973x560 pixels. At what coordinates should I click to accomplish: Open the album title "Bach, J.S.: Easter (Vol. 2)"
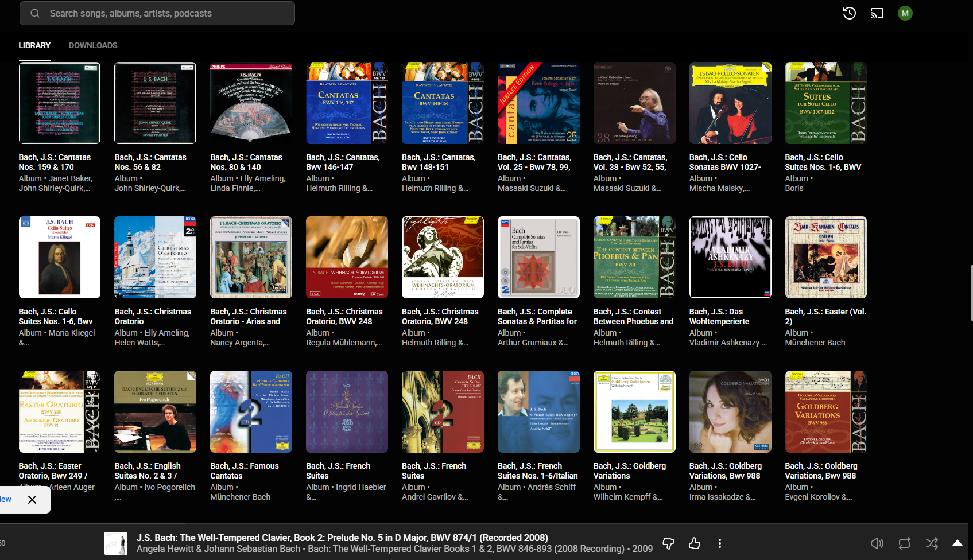(825, 316)
